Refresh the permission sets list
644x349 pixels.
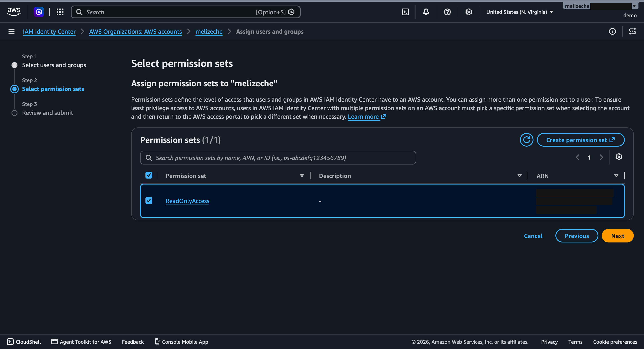[x=526, y=140]
